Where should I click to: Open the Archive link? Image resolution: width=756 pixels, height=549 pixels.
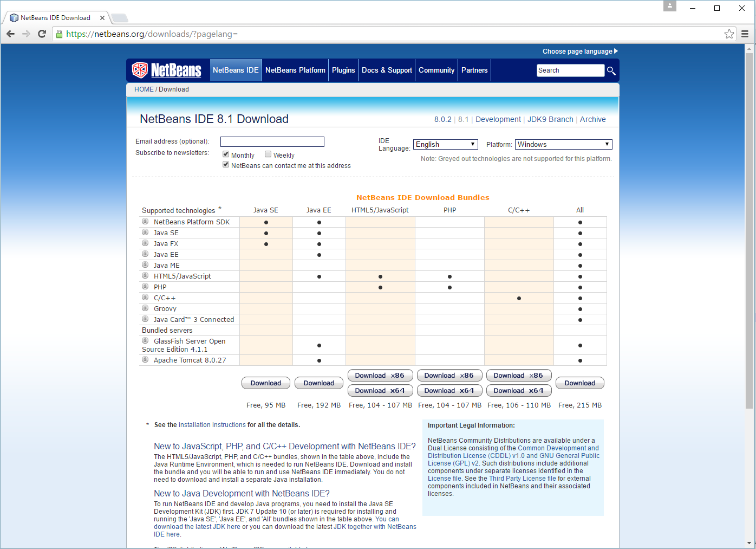coord(593,119)
